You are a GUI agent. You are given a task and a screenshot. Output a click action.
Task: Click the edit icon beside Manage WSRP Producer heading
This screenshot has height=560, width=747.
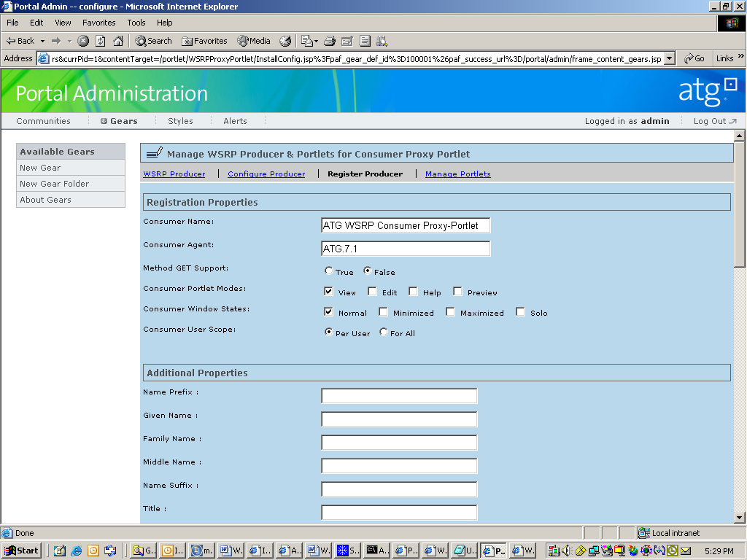[155, 153]
